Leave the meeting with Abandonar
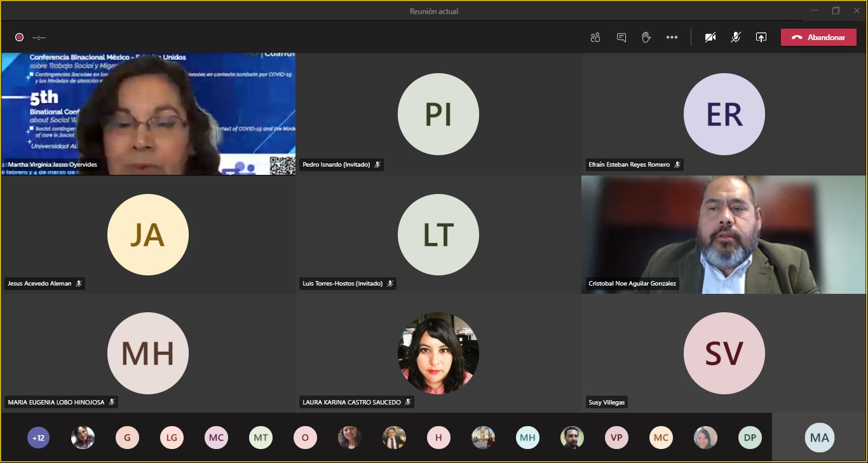Viewport: 868px width, 463px height. (x=818, y=38)
